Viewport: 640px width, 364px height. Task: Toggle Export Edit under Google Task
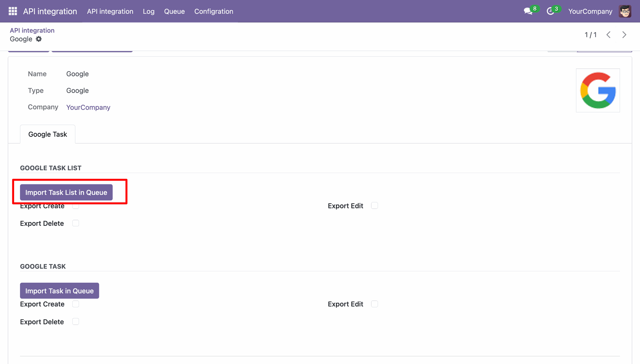tap(375, 304)
